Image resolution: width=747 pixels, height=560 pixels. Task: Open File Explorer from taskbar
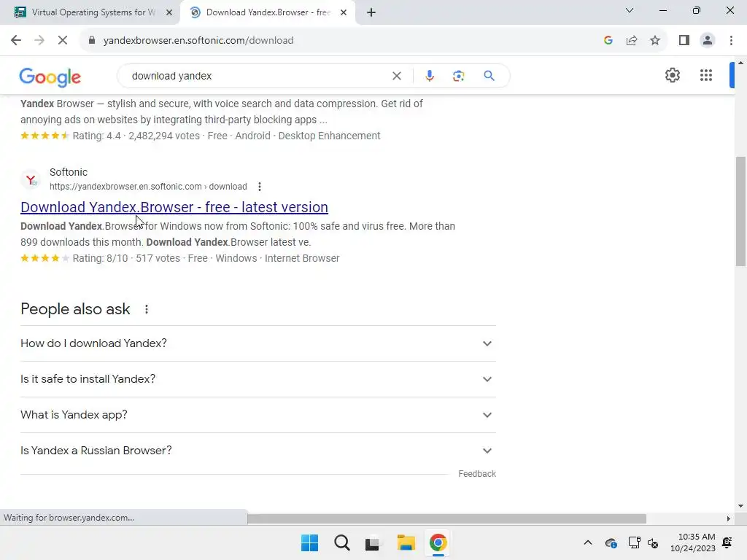coord(406,542)
